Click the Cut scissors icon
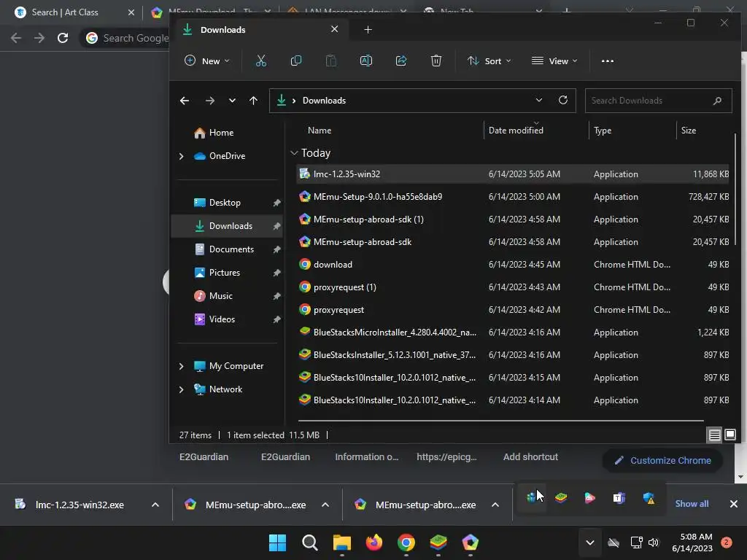The width and height of the screenshot is (747, 560). coord(260,61)
